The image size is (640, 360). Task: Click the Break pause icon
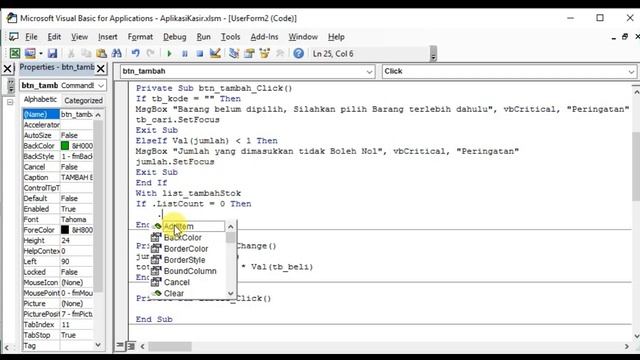(184, 53)
